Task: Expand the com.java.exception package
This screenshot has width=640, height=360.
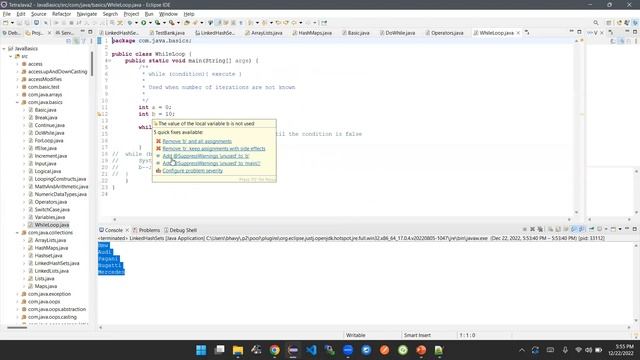Action: [18, 294]
